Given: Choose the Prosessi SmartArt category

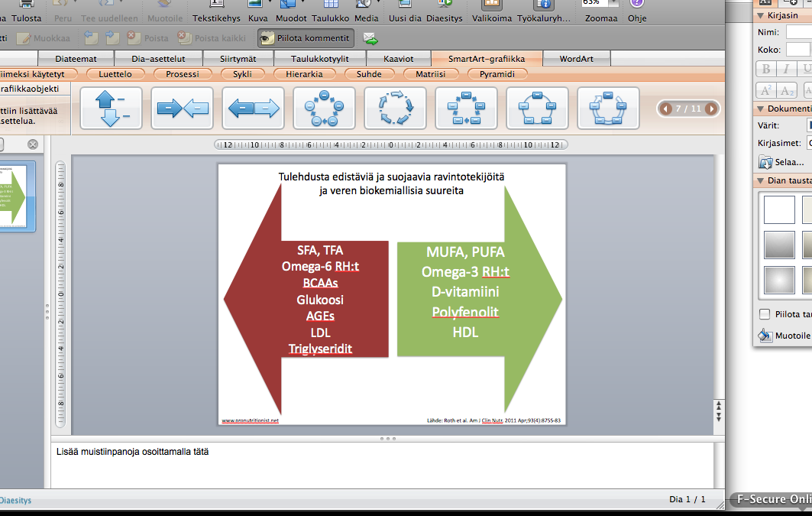Looking at the screenshot, I should pyautogui.click(x=183, y=74).
